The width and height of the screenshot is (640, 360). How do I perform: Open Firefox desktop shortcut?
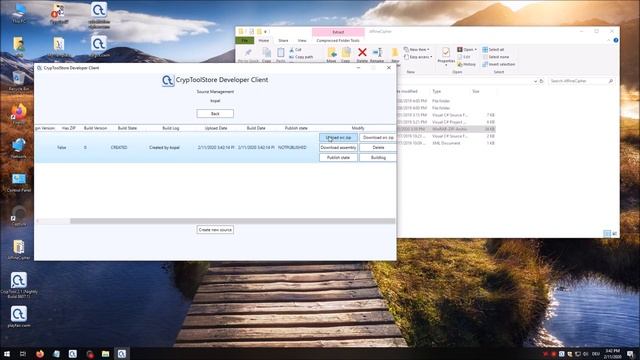tap(19, 114)
